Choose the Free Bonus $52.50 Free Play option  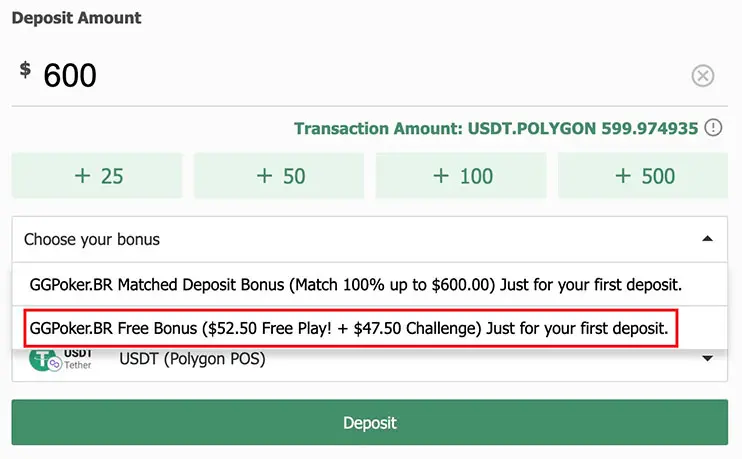point(349,328)
